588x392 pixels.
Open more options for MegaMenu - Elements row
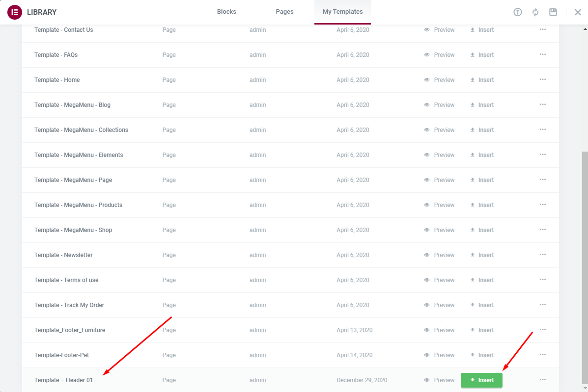543,155
